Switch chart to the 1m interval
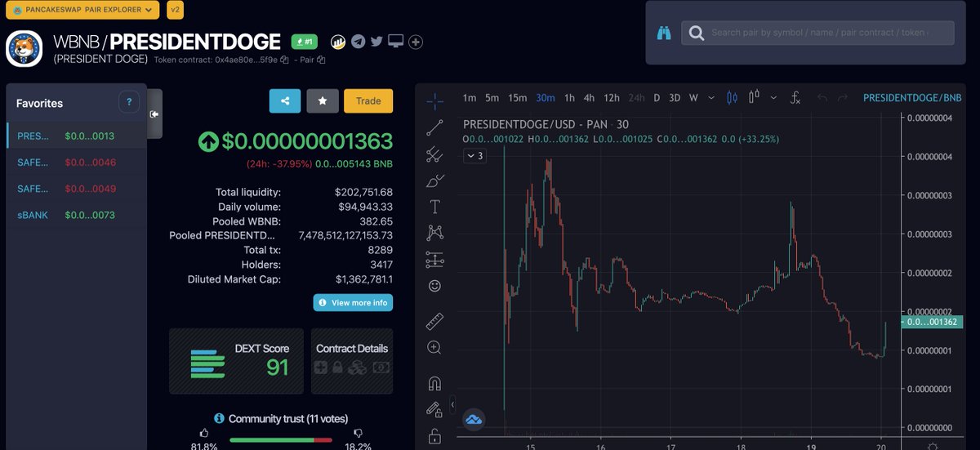 (470, 98)
